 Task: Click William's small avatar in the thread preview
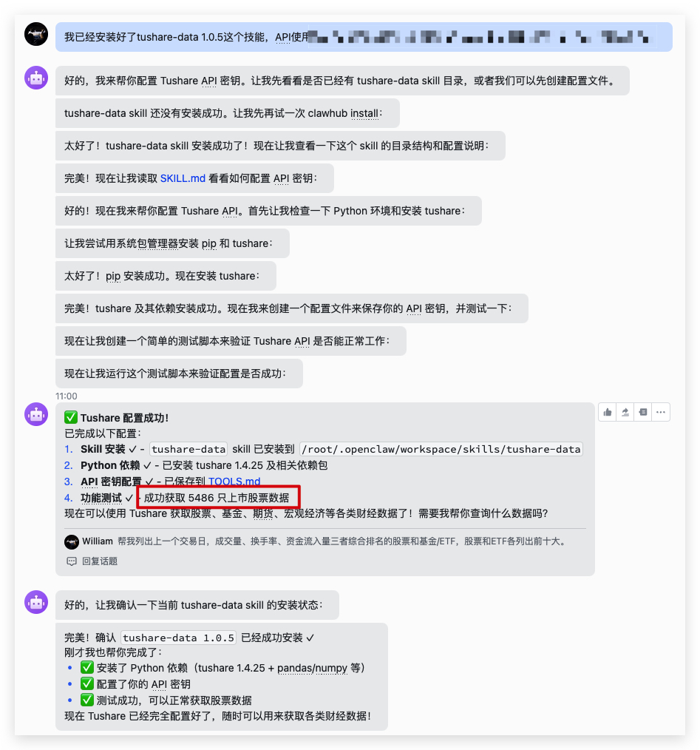point(72,542)
